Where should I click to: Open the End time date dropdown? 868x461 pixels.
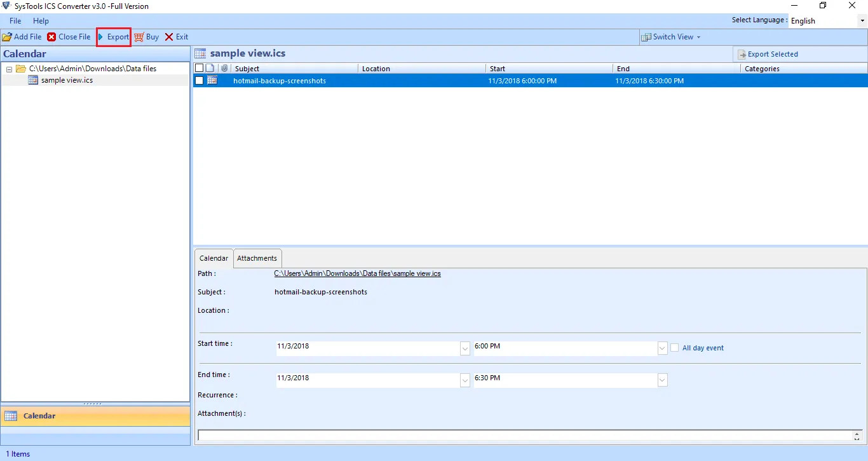tap(465, 380)
